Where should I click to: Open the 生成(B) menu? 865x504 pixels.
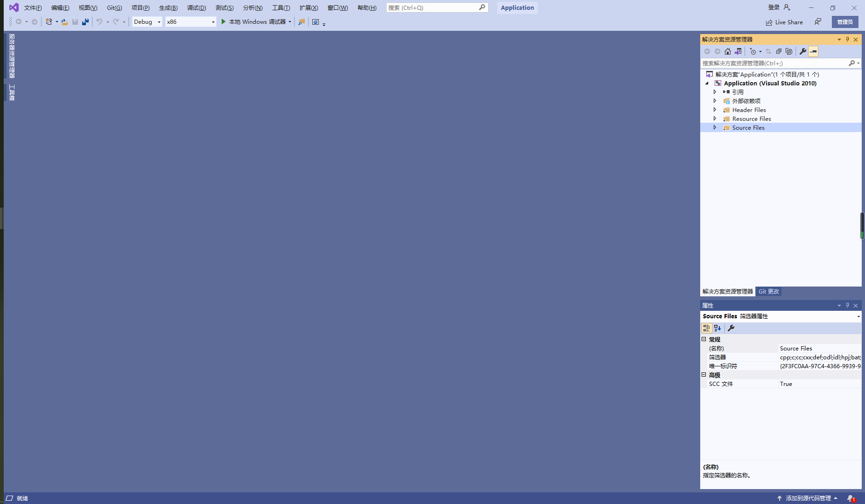click(x=168, y=8)
